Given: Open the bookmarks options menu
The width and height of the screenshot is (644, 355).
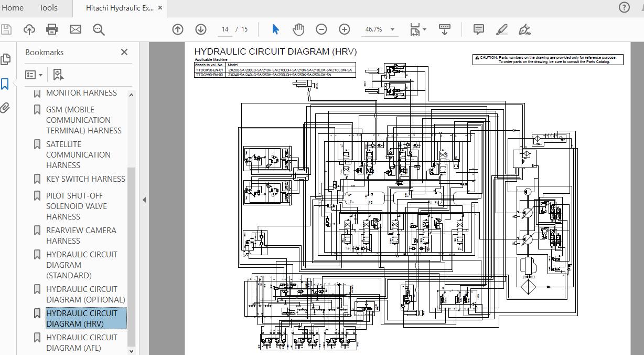Looking at the screenshot, I should pos(31,75).
